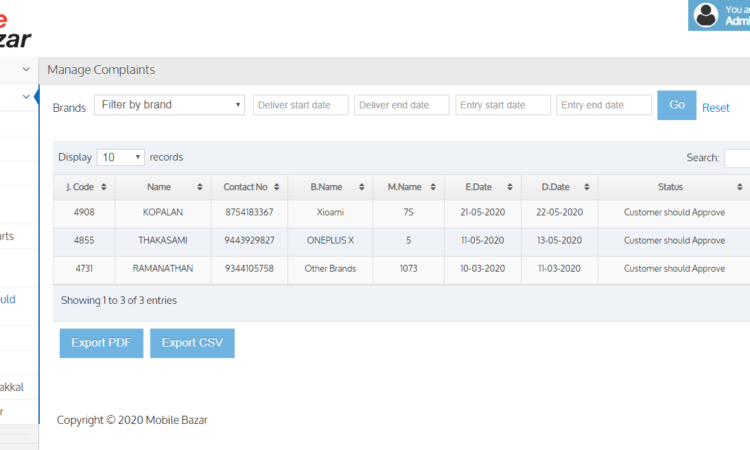Click the Deliver start date field
The image size is (750, 450).
(x=300, y=105)
